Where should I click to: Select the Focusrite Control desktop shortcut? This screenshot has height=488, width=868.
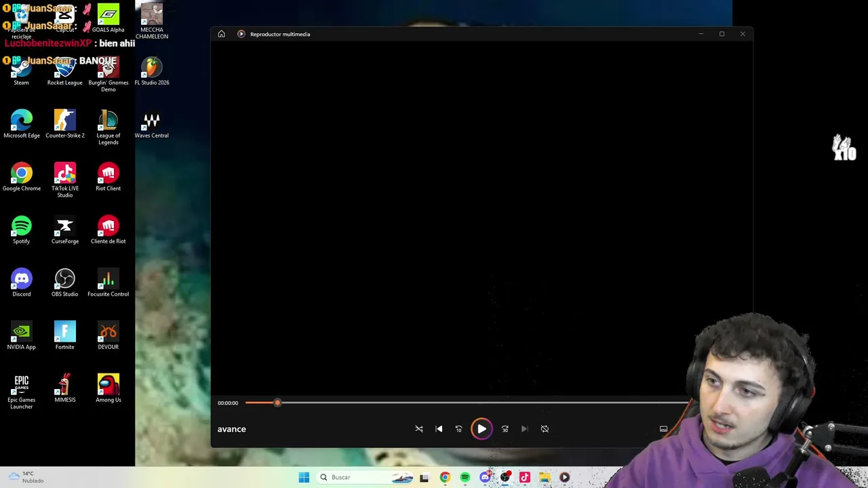coord(108,283)
